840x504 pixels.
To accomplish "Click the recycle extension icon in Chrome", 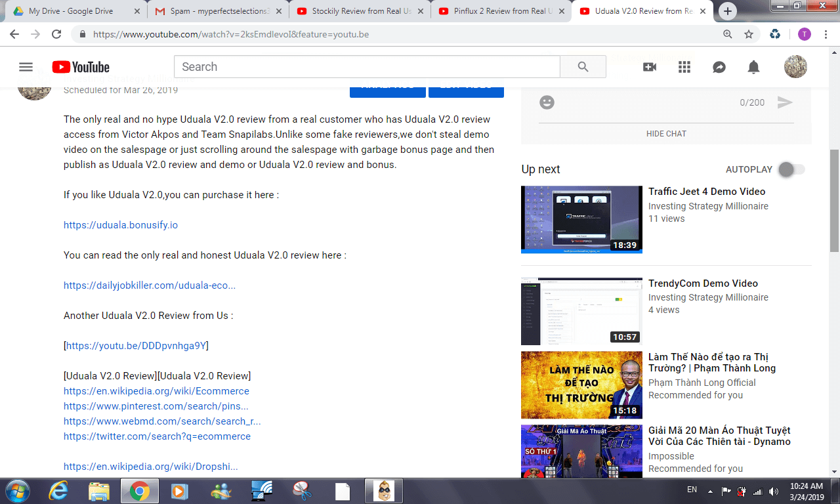I will (775, 34).
